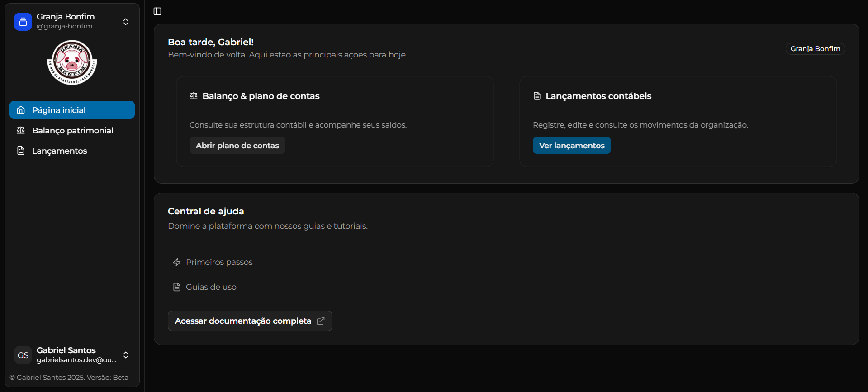Image resolution: width=868 pixels, height=392 pixels.
Task: Open Acessar documentação completa link
Action: click(243, 321)
